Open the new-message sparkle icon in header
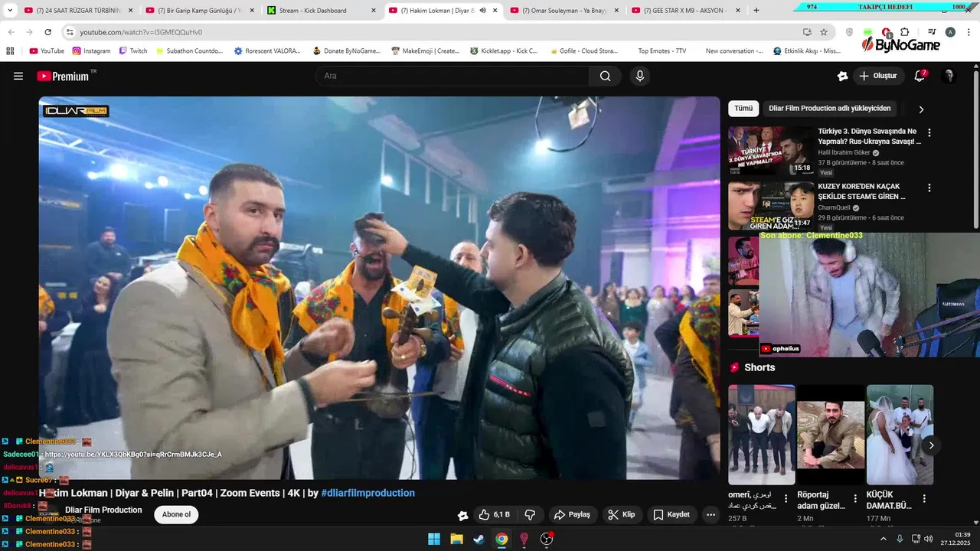 [843, 76]
